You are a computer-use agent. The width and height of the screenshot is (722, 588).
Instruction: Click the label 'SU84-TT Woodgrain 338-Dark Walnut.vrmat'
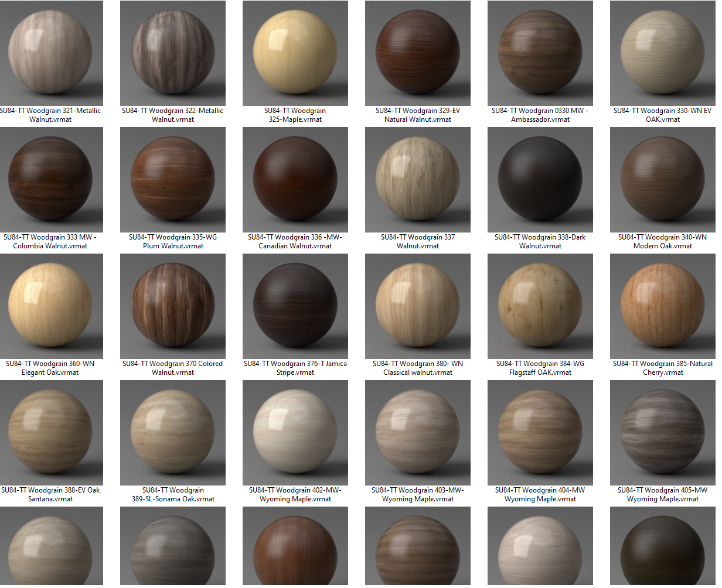(x=540, y=241)
